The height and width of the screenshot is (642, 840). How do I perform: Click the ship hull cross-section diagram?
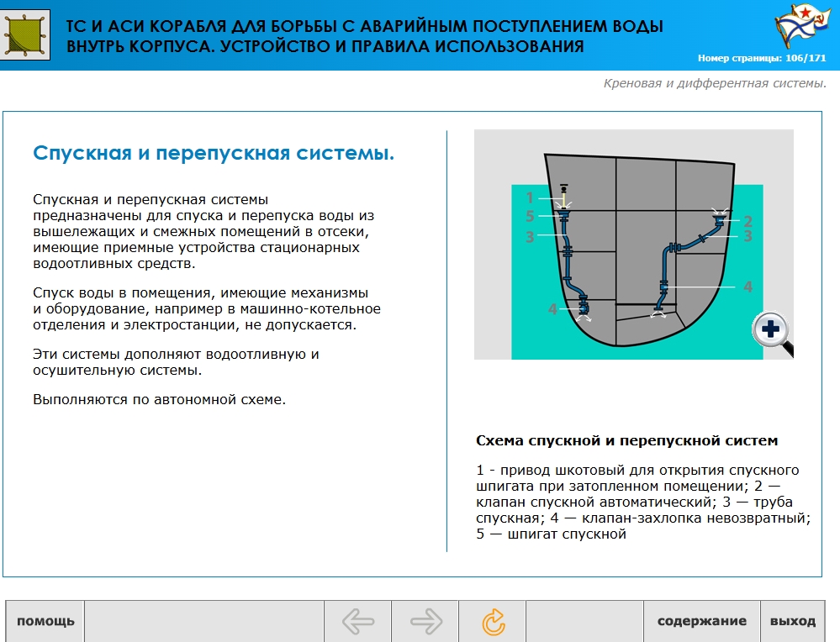[x=633, y=245]
